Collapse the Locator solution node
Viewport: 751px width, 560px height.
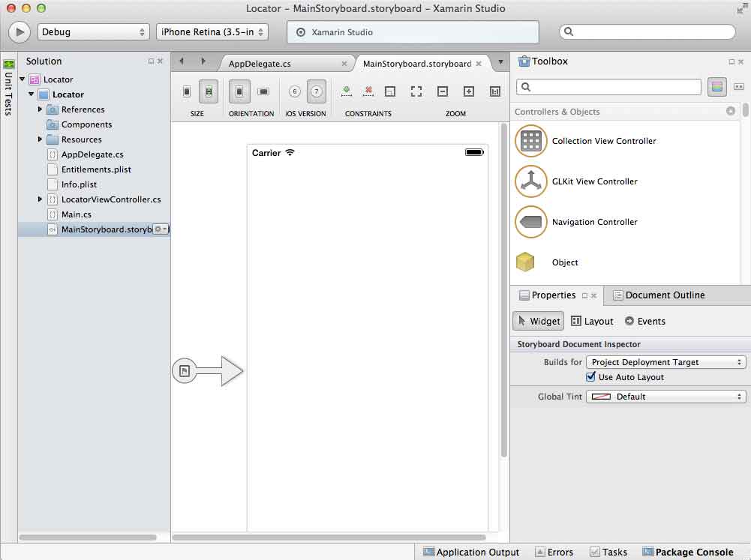tap(22, 79)
